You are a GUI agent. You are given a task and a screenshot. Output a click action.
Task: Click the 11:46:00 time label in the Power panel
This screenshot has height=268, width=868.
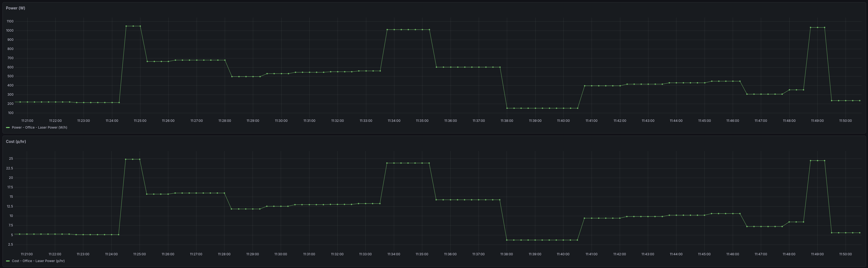pos(732,121)
